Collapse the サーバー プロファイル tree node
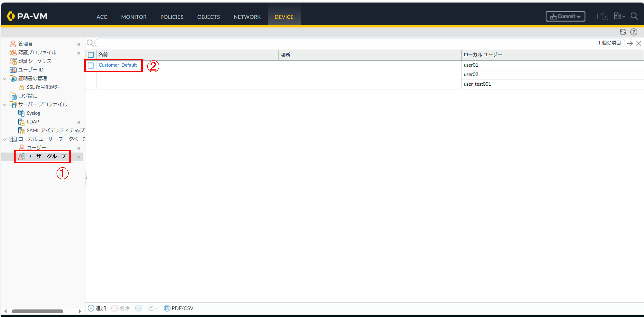 [5, 105]
